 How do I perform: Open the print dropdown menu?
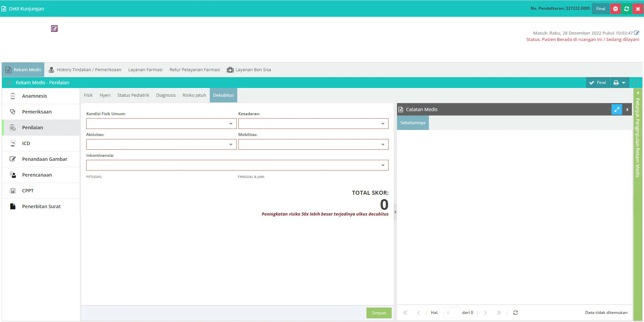620,83
